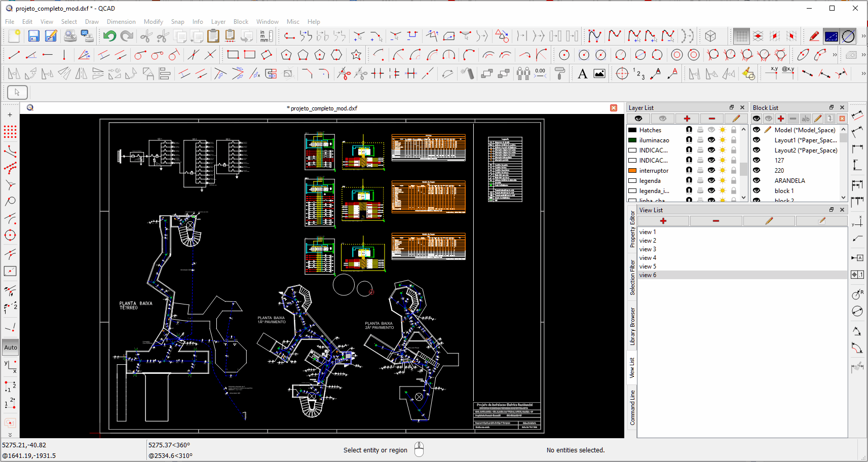Click the black swatch of Hatches layer
The width and height of the screenshot is (868, 462).
(632, 130)
